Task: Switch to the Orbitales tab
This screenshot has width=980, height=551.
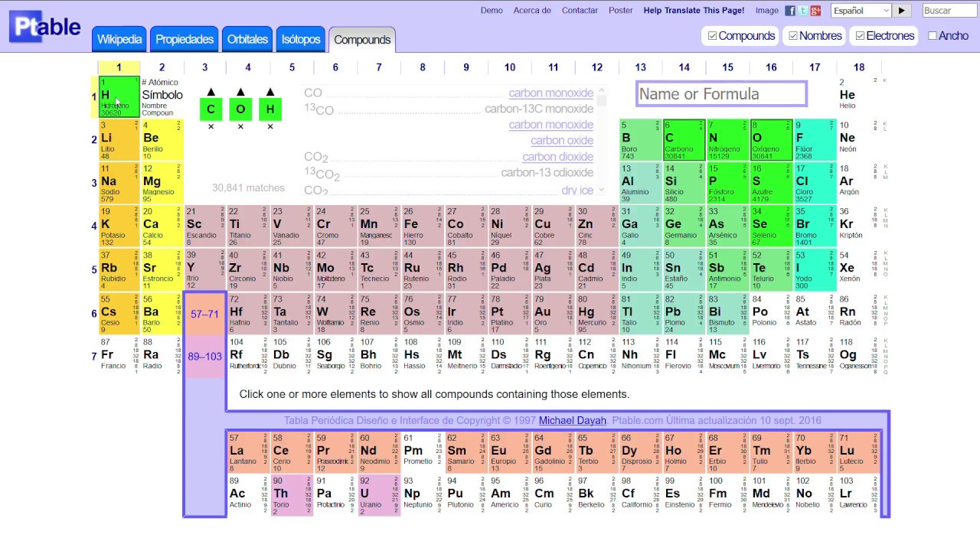Action: pyautogui.click(x=247, y=39)
